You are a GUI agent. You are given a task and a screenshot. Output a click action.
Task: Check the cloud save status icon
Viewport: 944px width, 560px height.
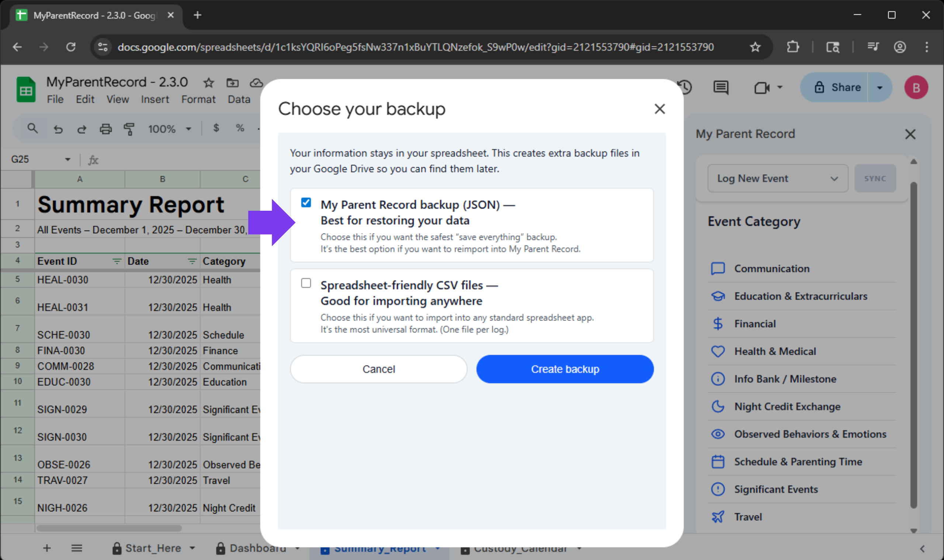click(256, 83)
